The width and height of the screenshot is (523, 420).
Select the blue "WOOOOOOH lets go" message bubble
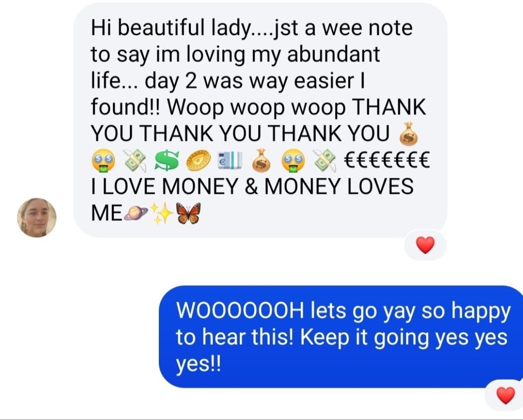point(341,337)
